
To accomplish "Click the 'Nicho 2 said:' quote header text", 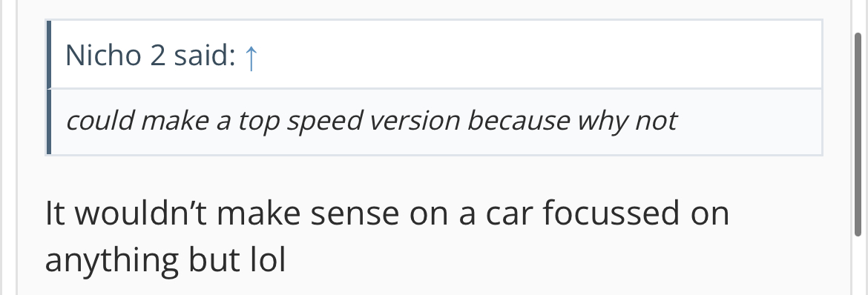I will pos(151,56).
